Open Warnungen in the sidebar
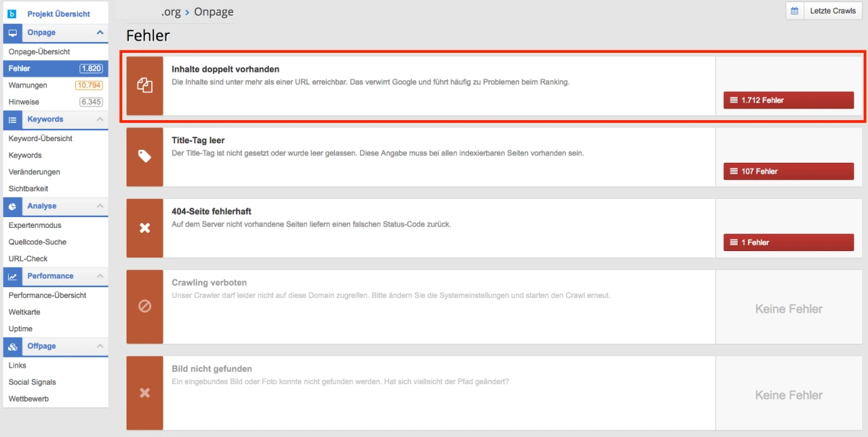This screenshot has width=868, height=437. pyautogui.click(x=28, y=85)
